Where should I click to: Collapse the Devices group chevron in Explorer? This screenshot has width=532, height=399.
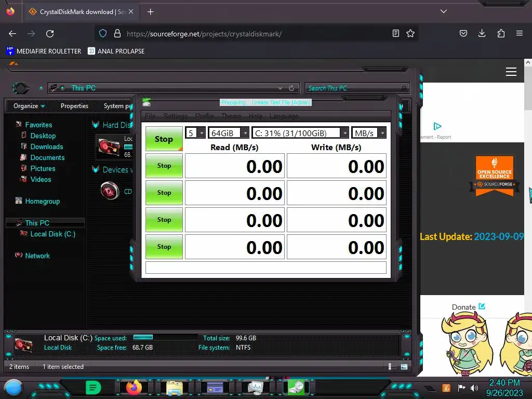(x=96, y=169)
